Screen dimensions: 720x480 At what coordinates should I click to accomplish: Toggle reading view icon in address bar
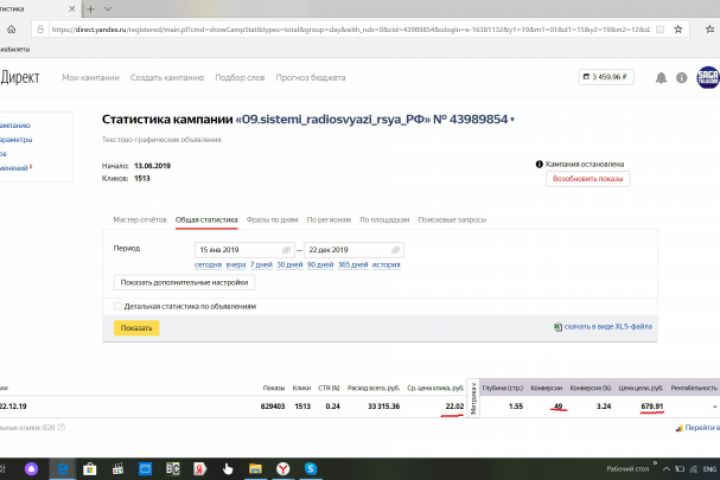click(x=660, y=29)
